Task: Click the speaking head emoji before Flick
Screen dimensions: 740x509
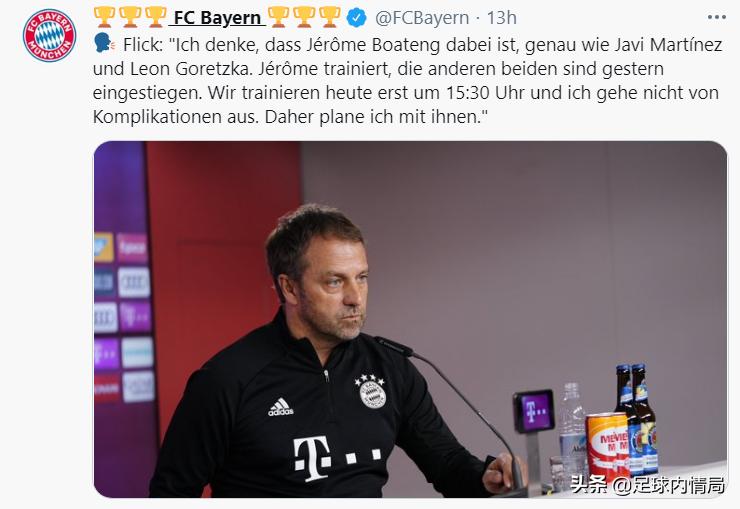Action: pos(103,44)
